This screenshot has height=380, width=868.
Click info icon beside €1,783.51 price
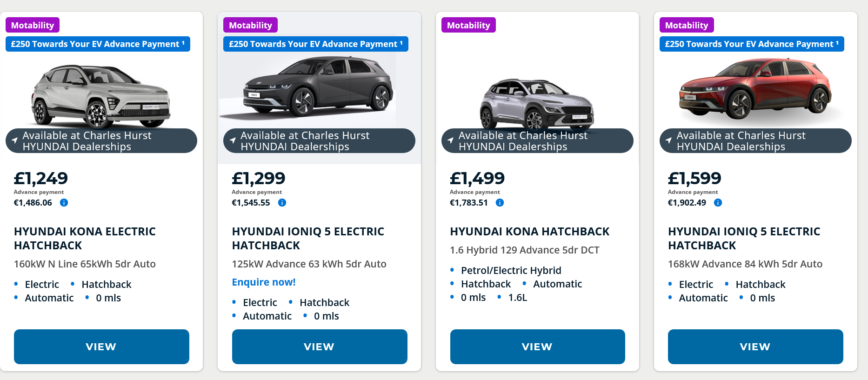coord(500,203)
